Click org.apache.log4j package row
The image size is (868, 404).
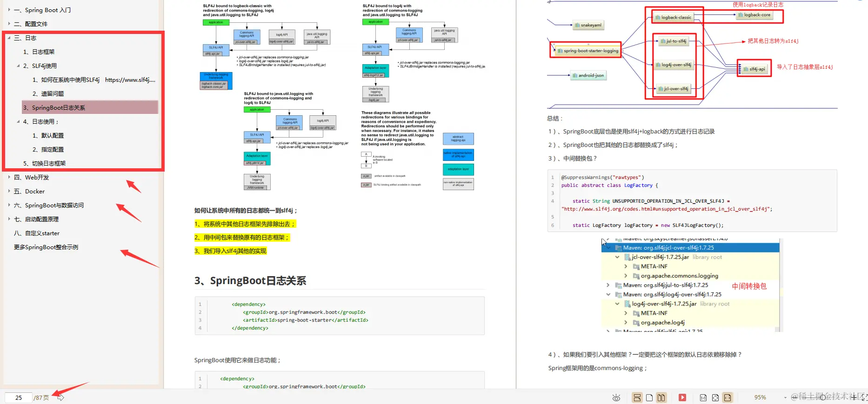(659, 322)
